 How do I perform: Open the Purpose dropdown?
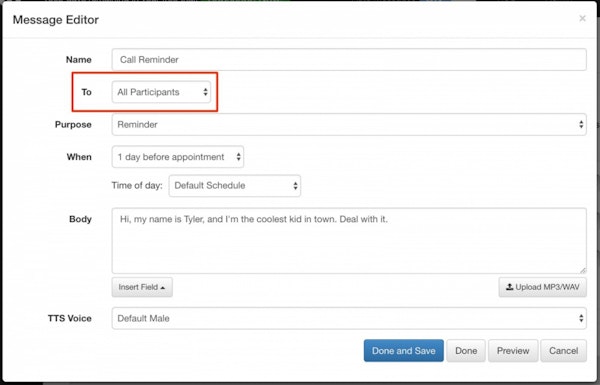coord(349,124)
